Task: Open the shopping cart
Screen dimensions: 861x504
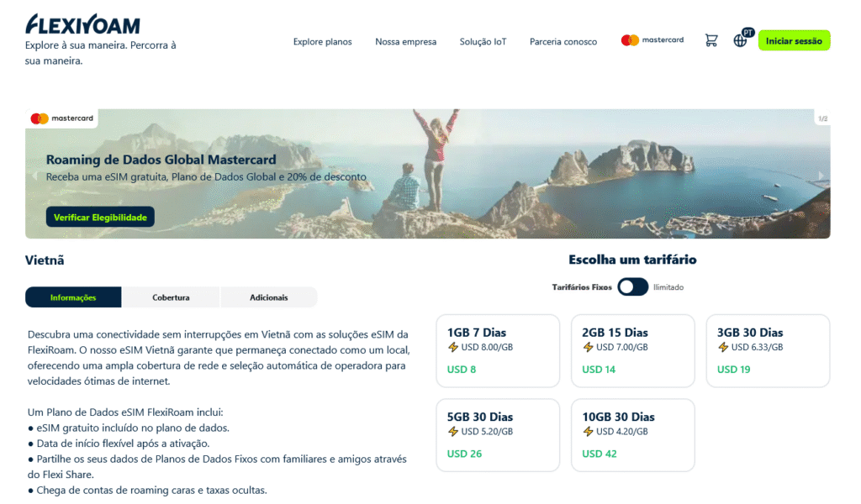Action: (710, 39)
